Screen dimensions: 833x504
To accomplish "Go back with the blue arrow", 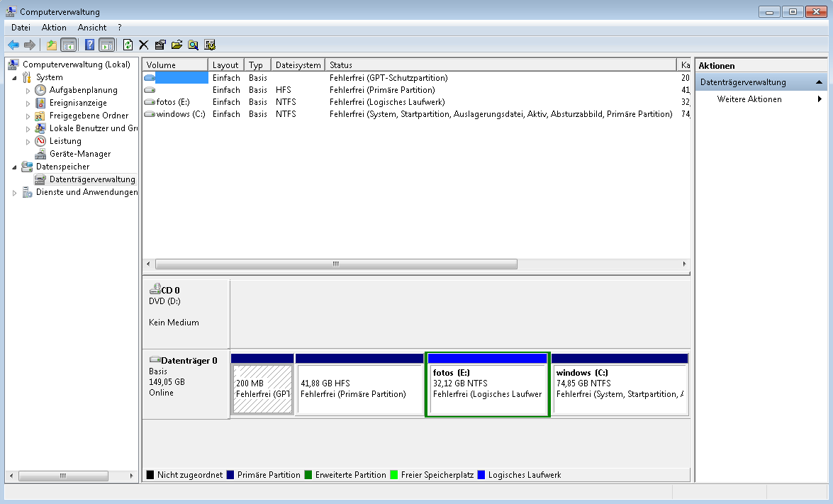I will [13, 45].
